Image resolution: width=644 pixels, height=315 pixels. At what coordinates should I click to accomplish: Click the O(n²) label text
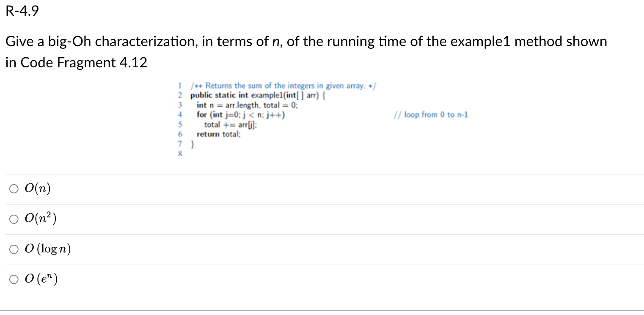tap(40, 218)
